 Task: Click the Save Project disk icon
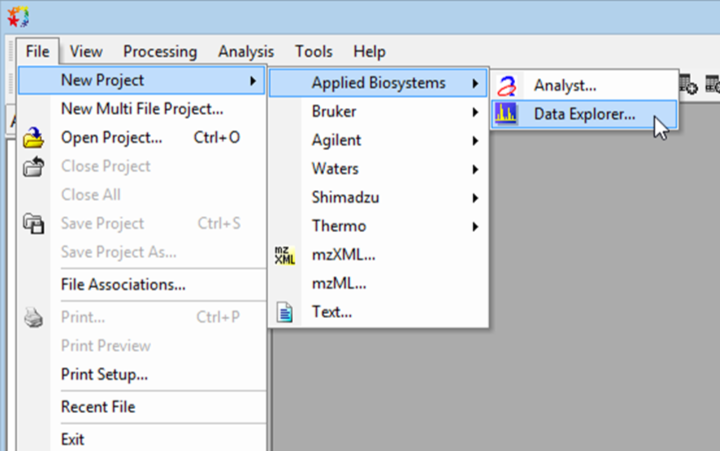pos(34,224)
